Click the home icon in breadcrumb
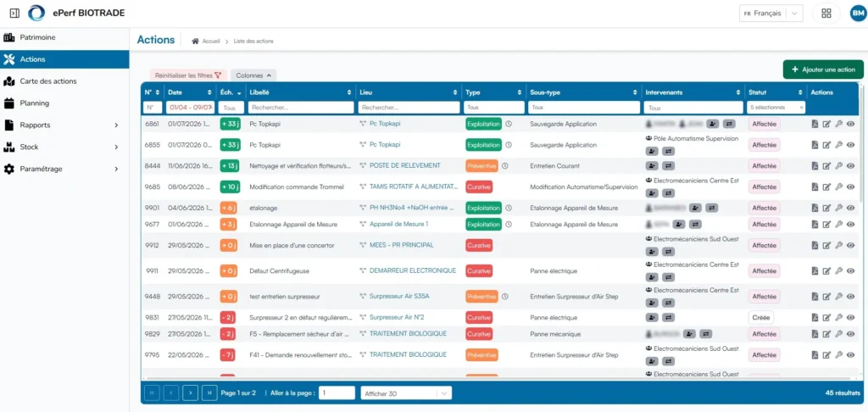The image size is (868, 412). pos(196,41)
